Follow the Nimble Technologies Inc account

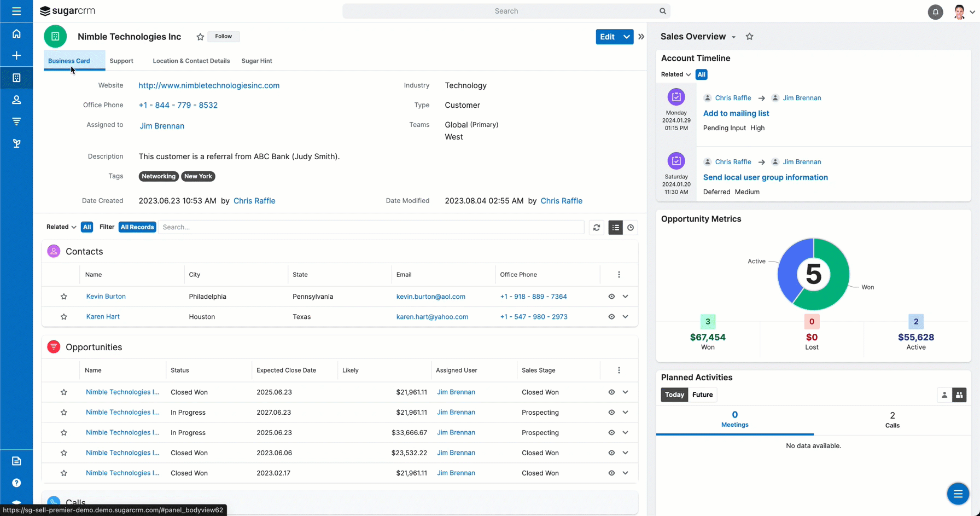tap(223, 37)
